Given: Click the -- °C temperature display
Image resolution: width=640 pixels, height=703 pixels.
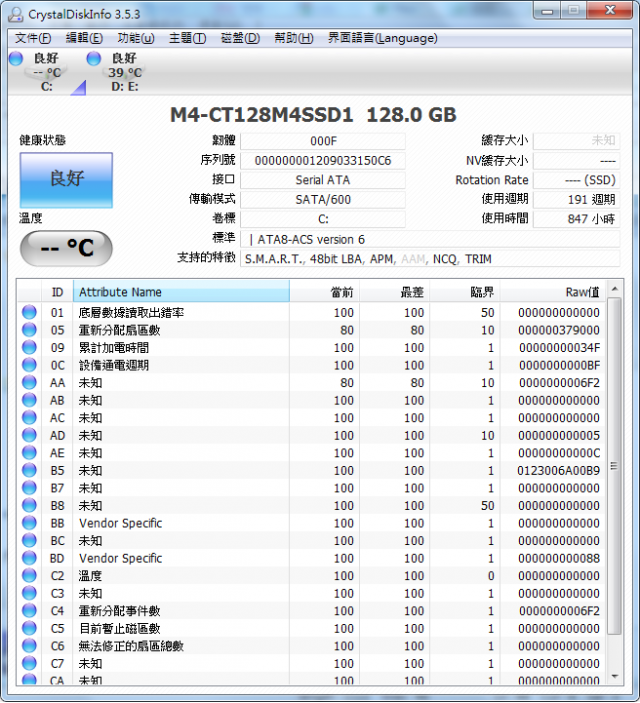Looking at the screenshot, I should tap(66, 248).
